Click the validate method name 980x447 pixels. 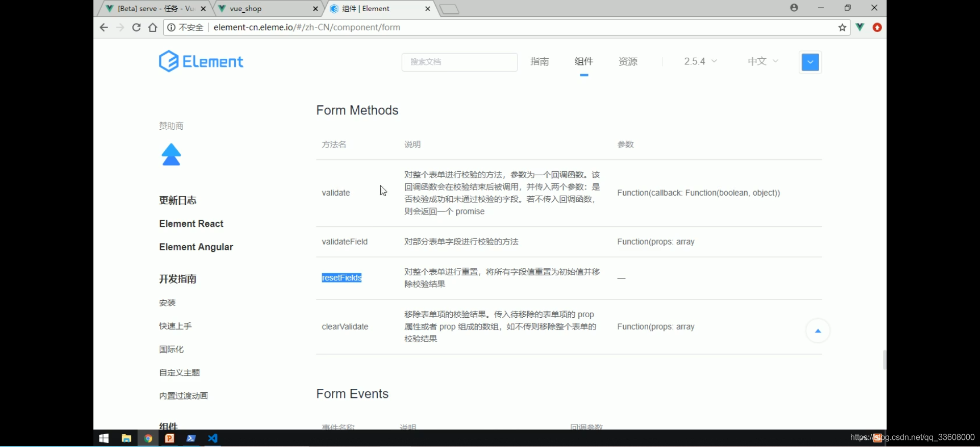[336, 193]
